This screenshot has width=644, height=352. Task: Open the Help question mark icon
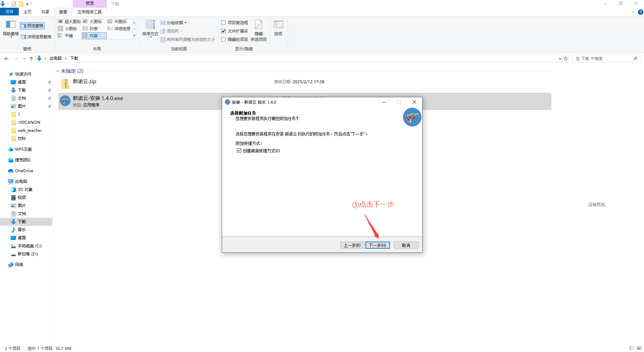point(640,12)
